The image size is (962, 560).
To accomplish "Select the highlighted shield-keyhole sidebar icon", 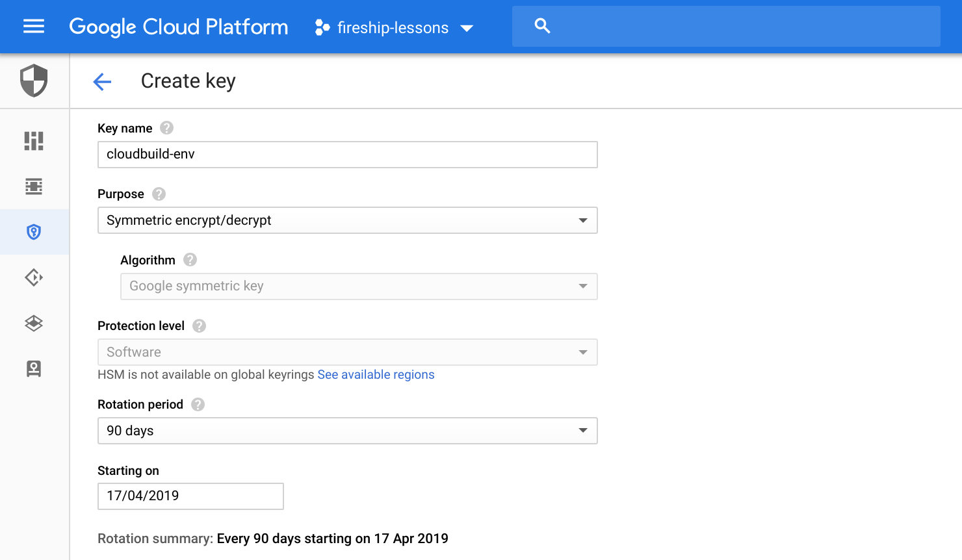I will pyautogui.click(x=34, y=232).
